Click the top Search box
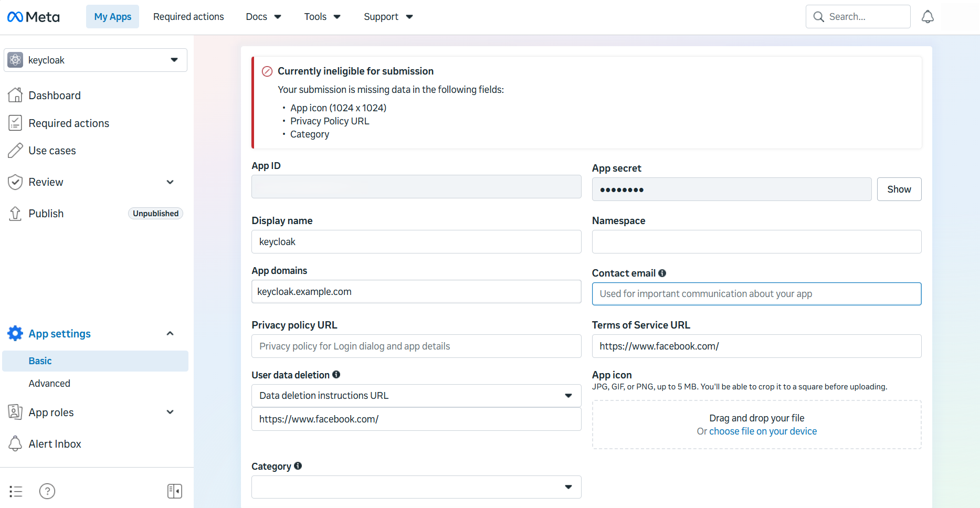The image size is (980, 508). (x=858, y=17)
